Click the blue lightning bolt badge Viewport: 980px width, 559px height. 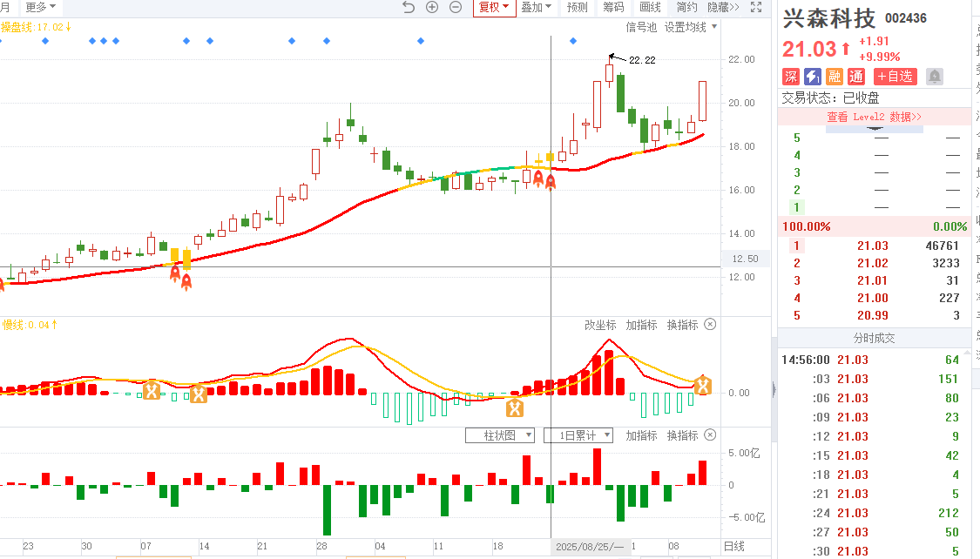pyautogui.click(x=813, y=77)
